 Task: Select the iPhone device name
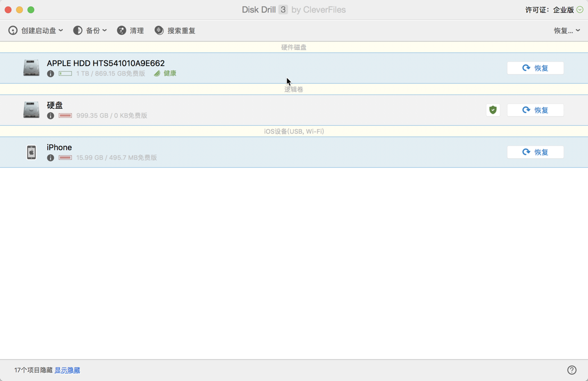59,147
